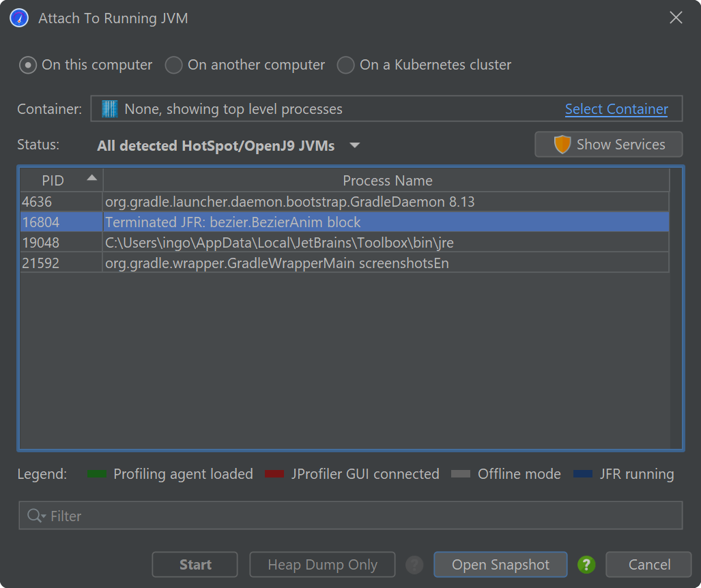Sort by the PID column header
This screenshot has width=701, height=588.
[61, 181]
